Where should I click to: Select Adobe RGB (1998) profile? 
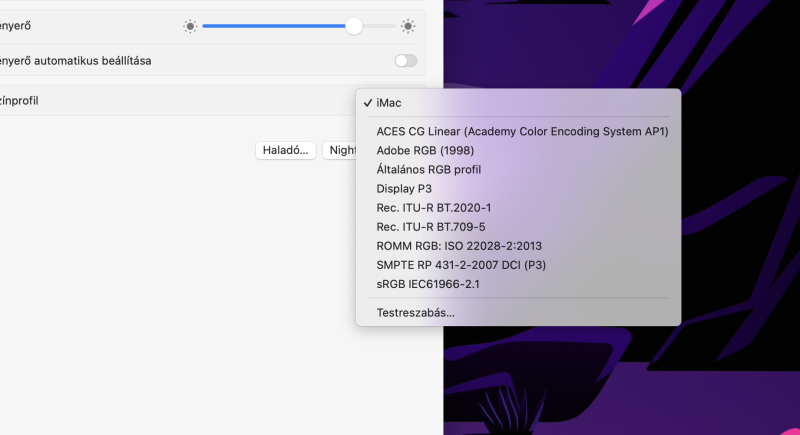pyautogui.click(x=518, y=150)
